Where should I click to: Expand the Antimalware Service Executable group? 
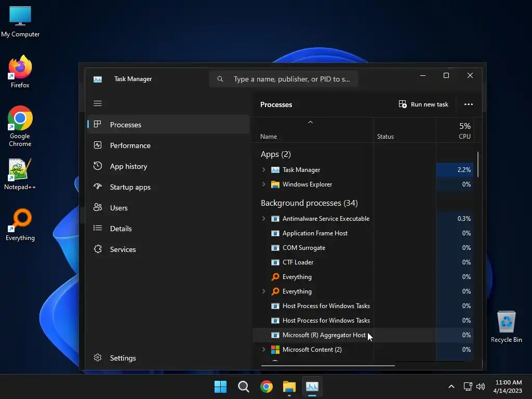pos(263,219)
